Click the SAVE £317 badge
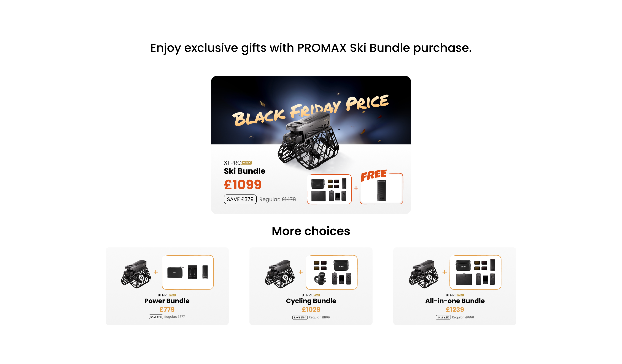Viewport: 622px width, 364px height. (443, 318)
